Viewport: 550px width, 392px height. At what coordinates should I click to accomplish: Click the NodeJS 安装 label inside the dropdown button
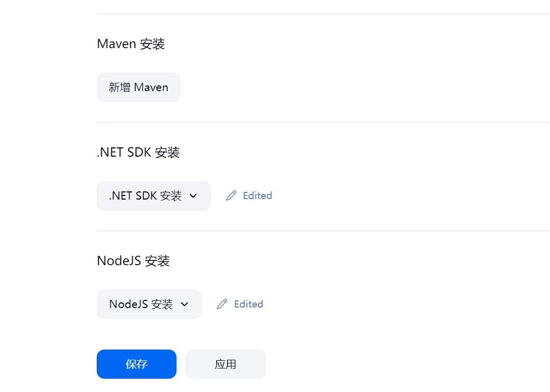(141, 304)
